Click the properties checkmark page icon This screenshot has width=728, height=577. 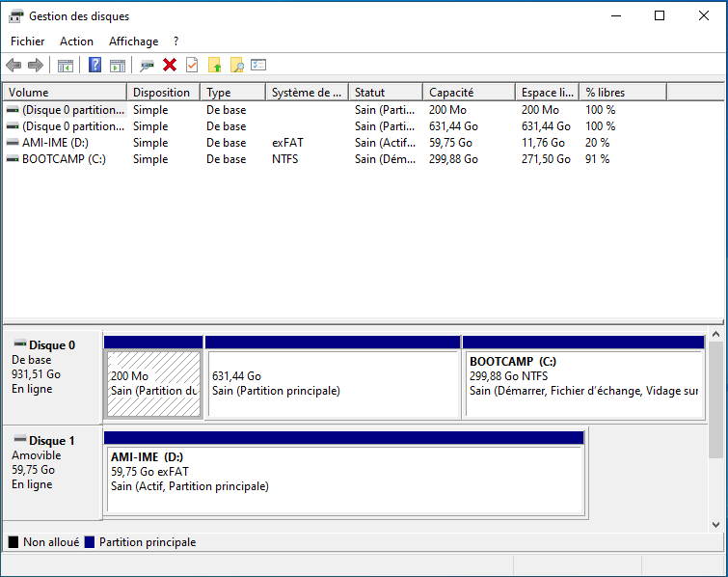[192, 65]
